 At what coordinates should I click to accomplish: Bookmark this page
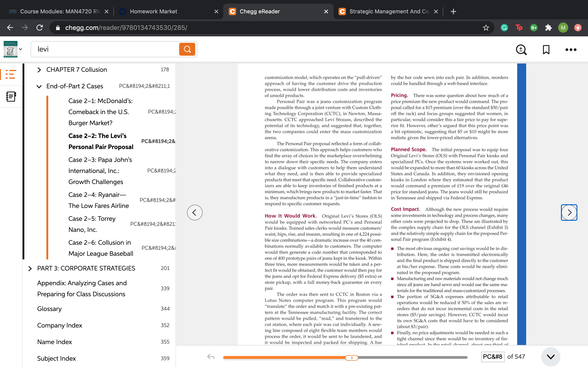[546, 50]
